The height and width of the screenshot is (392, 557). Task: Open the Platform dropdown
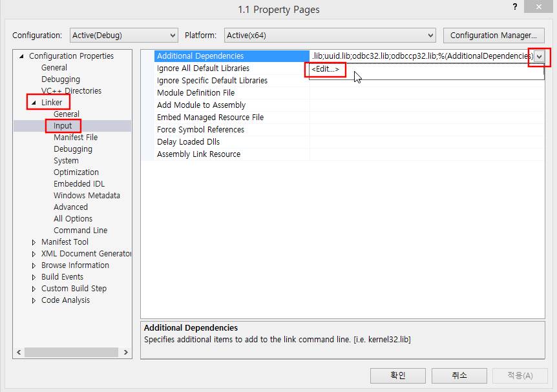330,36
